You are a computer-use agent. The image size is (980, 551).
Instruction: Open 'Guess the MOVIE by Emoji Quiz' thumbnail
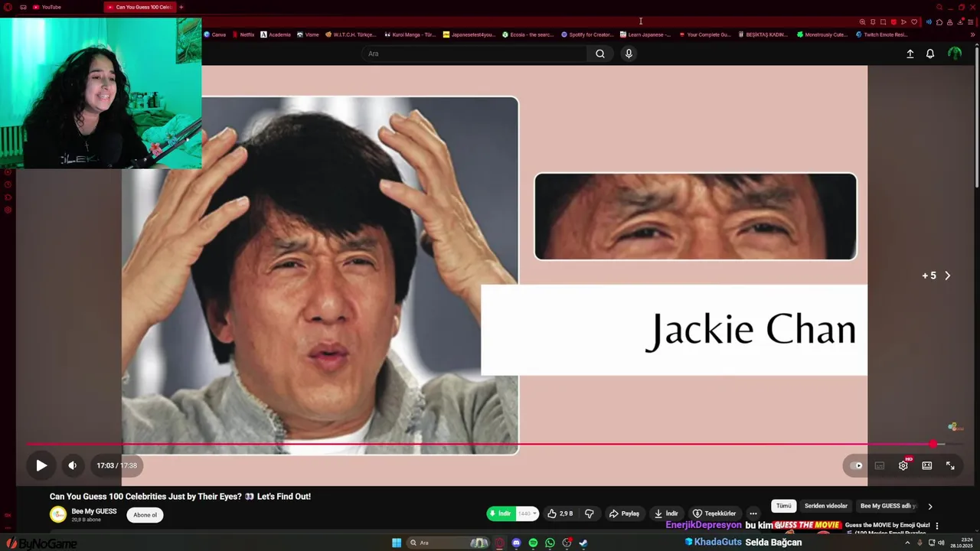tap(807, 528)
